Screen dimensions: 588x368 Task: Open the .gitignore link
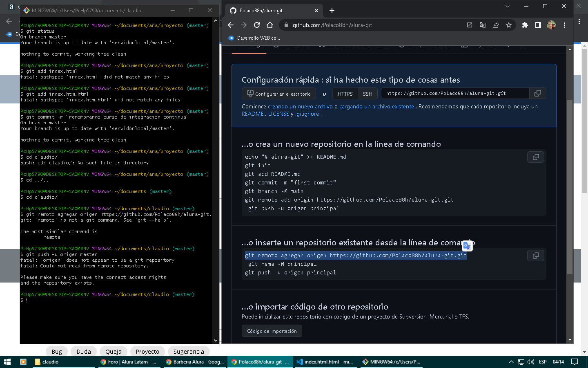[307, 114]
